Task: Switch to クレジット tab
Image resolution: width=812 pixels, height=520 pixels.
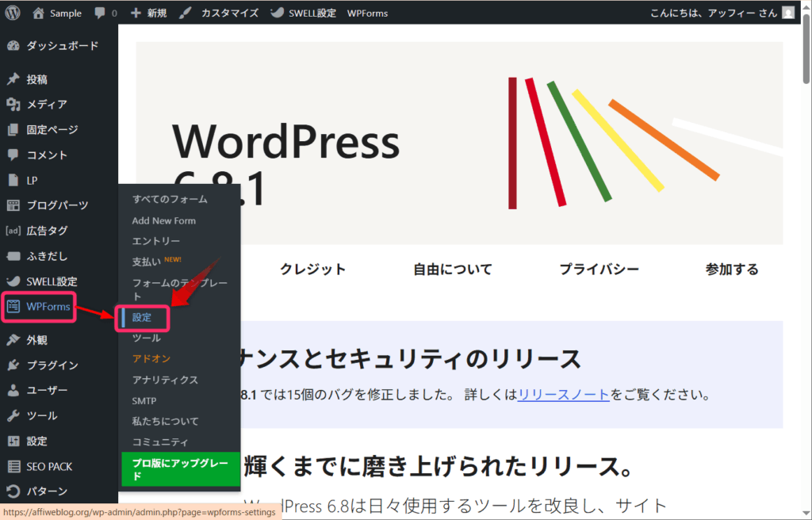Action: click(312, 270)
